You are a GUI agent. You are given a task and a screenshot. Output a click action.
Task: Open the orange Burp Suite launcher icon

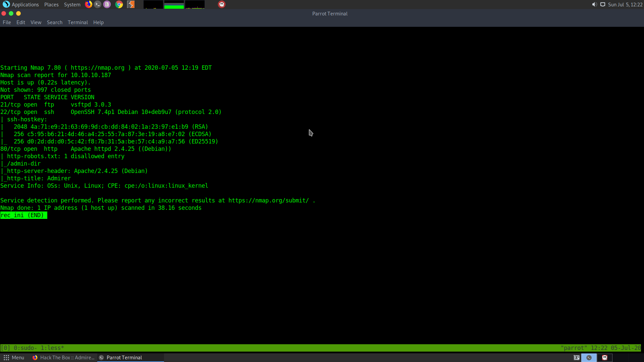[131, 4]
